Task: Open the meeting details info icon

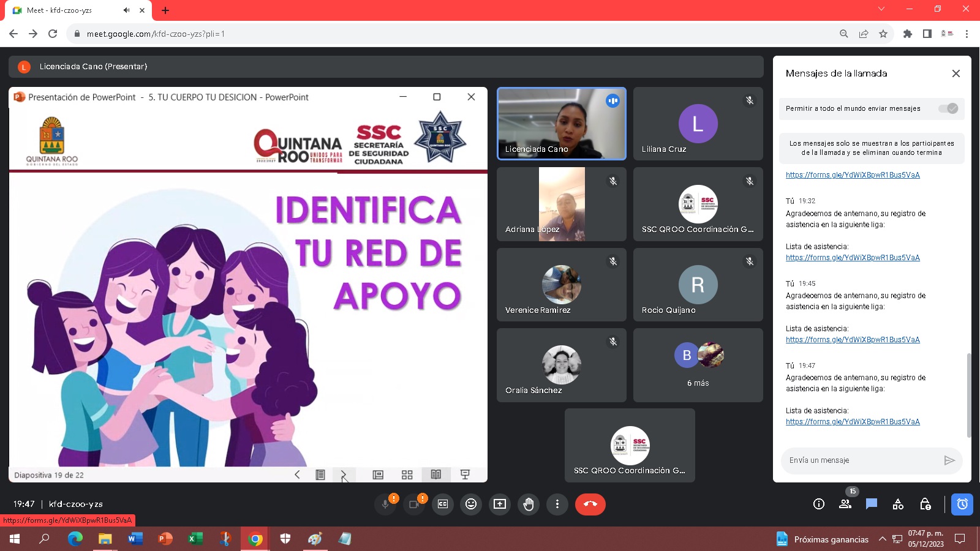Action: point(819,504)
